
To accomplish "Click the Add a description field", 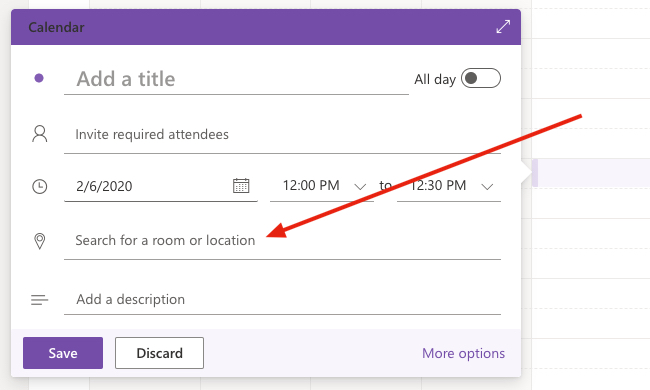I will (x=282, y=300).
